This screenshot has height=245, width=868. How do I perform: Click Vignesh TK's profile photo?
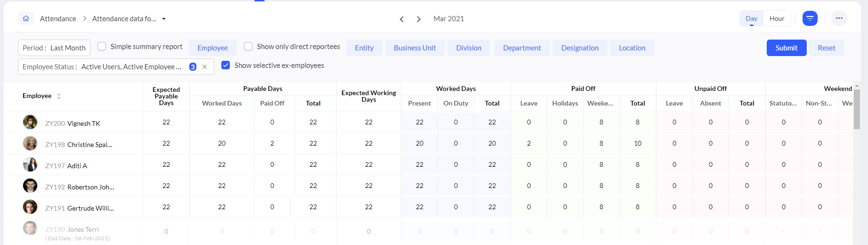30,122
